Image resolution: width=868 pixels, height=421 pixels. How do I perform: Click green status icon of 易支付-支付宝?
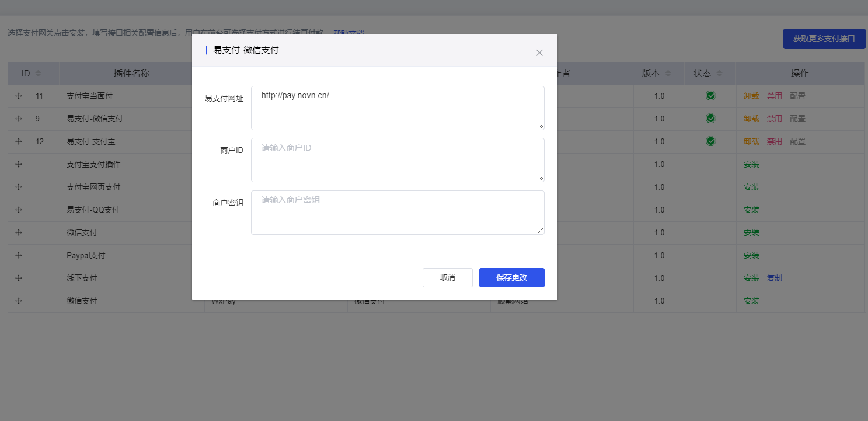[710, 141]
